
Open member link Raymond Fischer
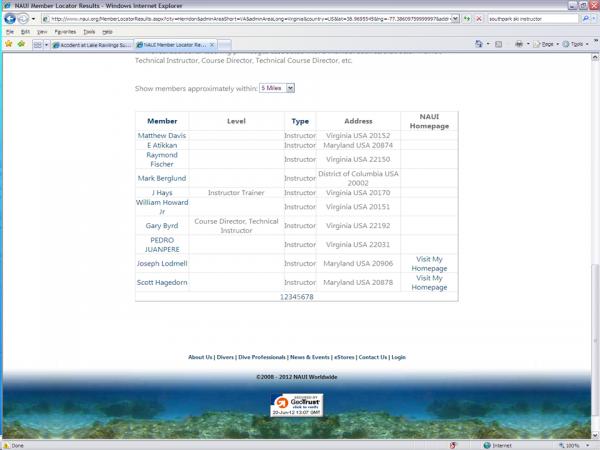point(162,160)
